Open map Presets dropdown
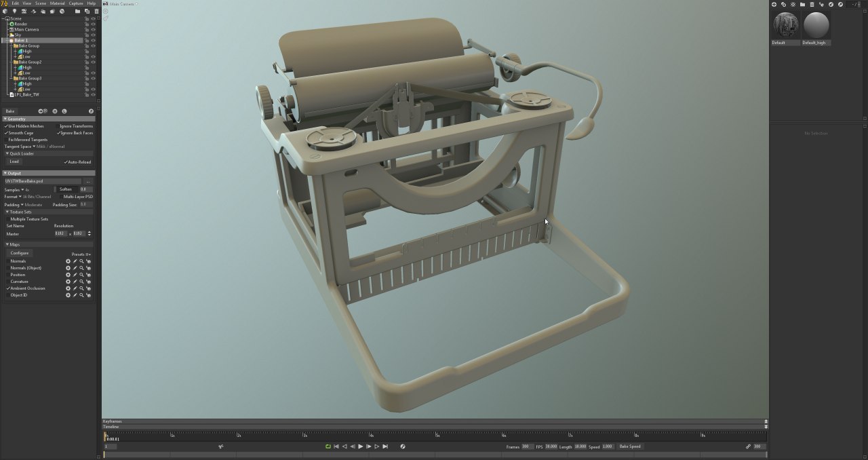Viewport: 868px width, 460px height. coord(81,254)
